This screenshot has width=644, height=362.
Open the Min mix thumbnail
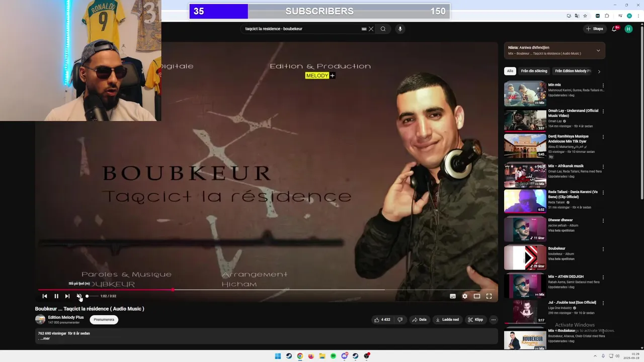pos(525,94)
